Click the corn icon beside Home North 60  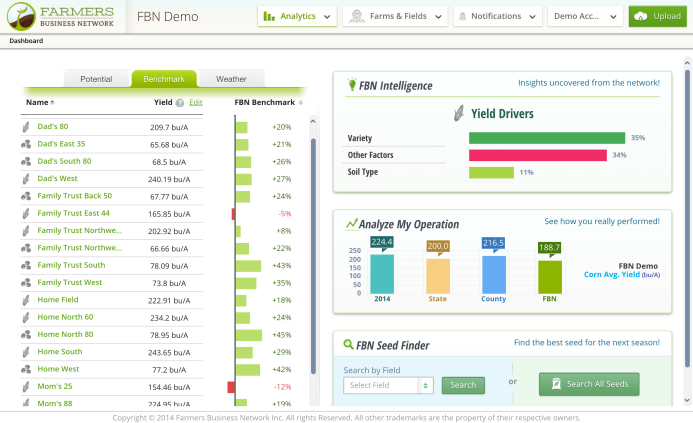[26, 317]
